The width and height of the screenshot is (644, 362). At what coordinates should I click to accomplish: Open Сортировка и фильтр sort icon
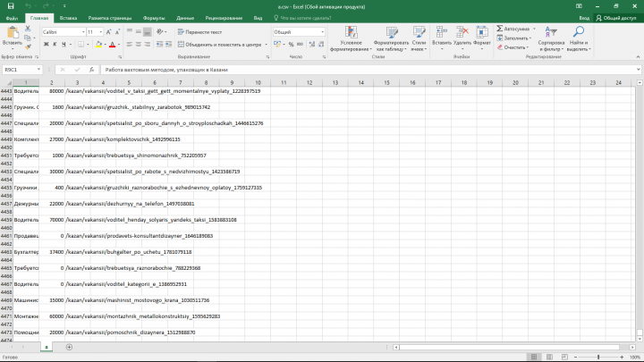551,32
